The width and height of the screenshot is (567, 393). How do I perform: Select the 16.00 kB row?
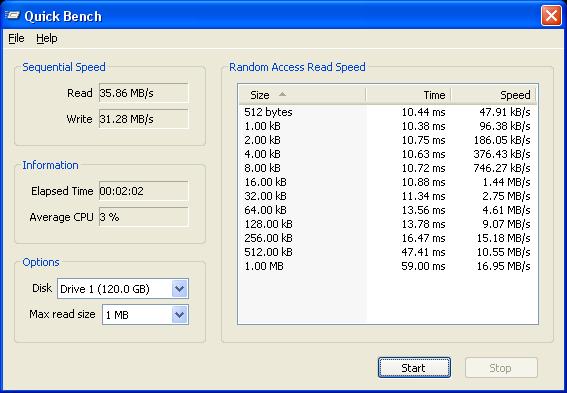pos(388,182)
